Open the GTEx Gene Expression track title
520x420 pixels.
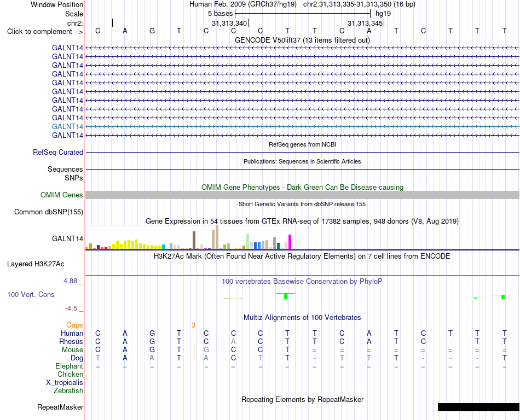[x=302, y=221]
